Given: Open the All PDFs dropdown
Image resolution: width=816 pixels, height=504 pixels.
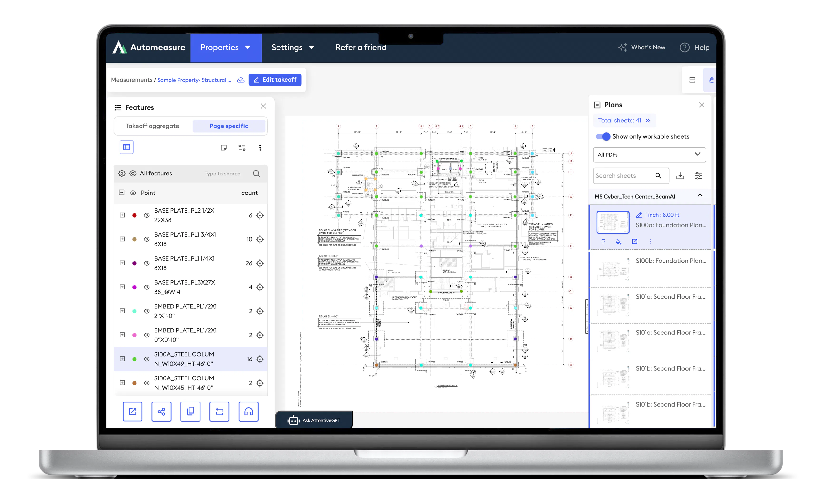Looking at the screenshot, I should click(x=649, y=154).
